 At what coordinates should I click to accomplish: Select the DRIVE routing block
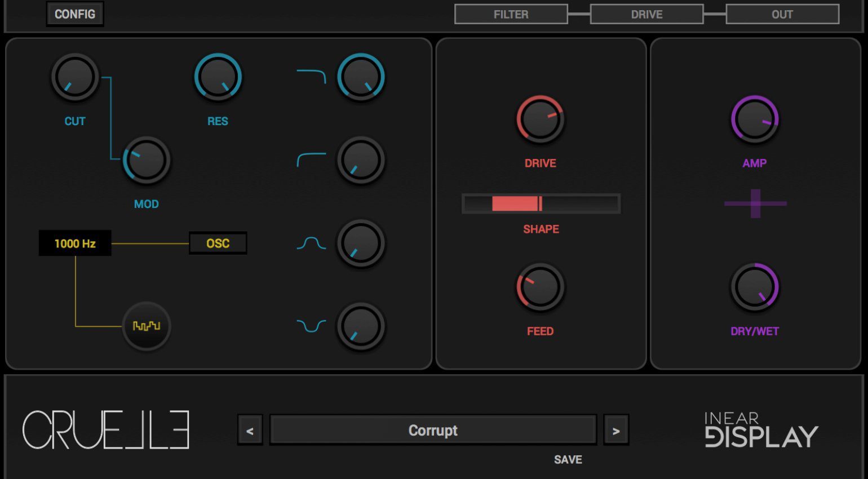(646, 14)
